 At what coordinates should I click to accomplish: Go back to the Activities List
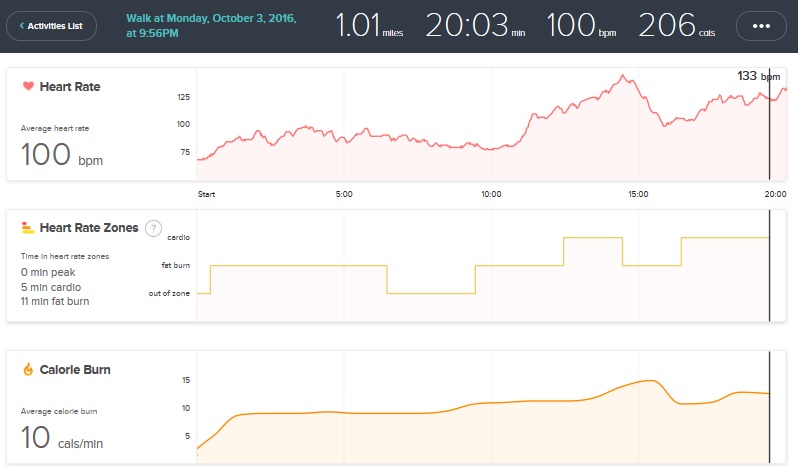51,25
